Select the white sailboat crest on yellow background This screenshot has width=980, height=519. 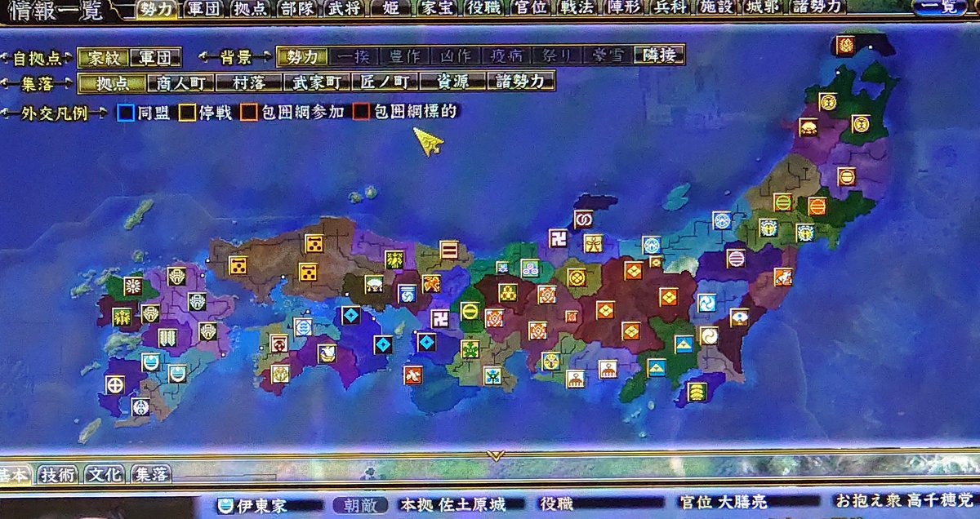(x=326, y=353)
